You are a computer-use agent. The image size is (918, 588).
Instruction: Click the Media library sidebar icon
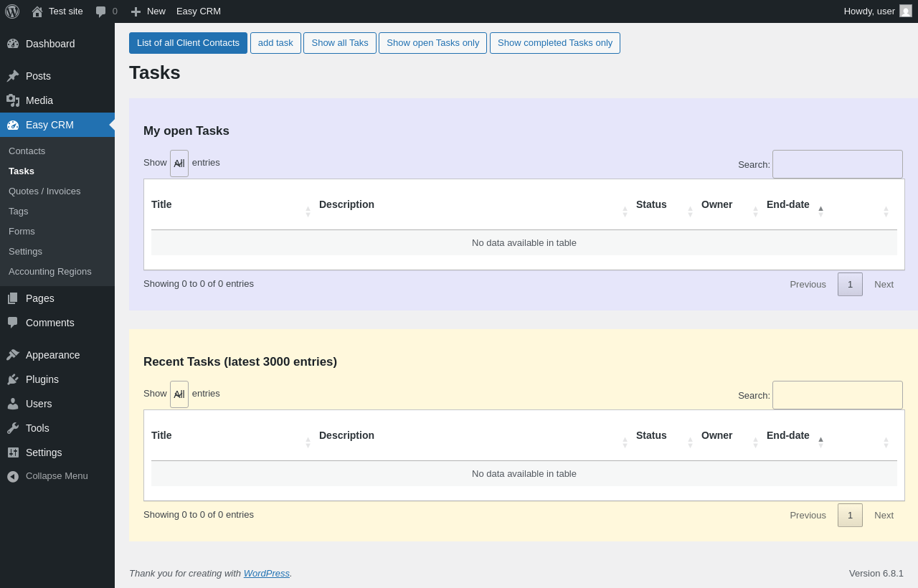pos(13,100)
